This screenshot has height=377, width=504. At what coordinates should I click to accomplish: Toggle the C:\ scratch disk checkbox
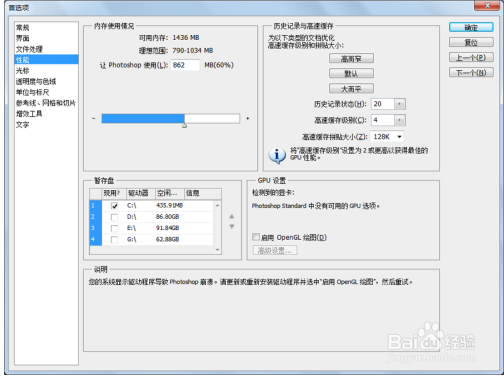coord(114,206)
